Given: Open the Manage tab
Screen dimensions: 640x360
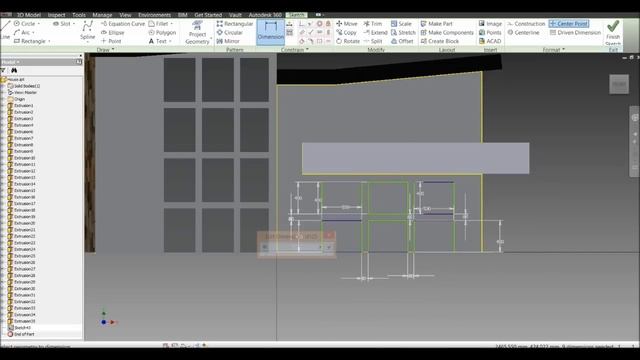Looking at the screenshot, I should click(x=102, y=15).
